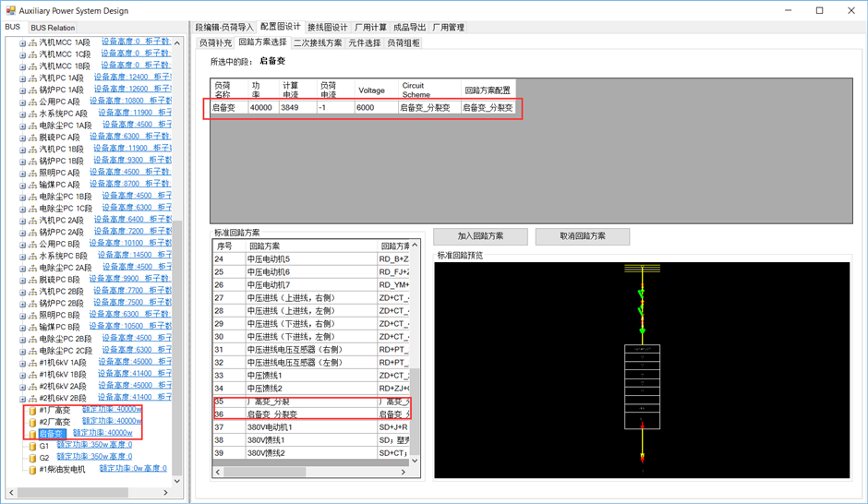Expand the 汽机MCC 1C段 tree node
Image resolution: width=868 pixels, height=504 pixels.
pos(22,54)
